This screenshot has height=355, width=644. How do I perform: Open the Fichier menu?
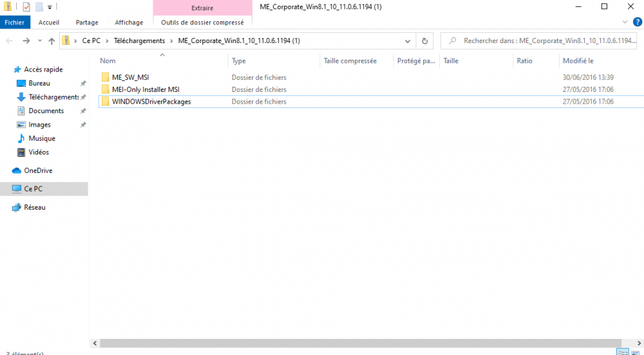pyautogui.click(x=14, y=22)
